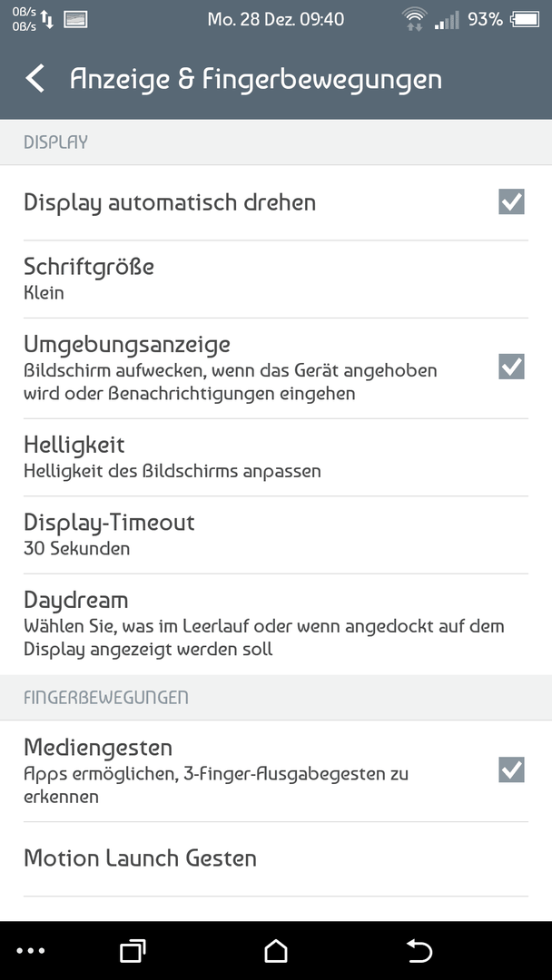Tap the Android back navigation icon
Screen dimensions: 552x980
[419, 951]
